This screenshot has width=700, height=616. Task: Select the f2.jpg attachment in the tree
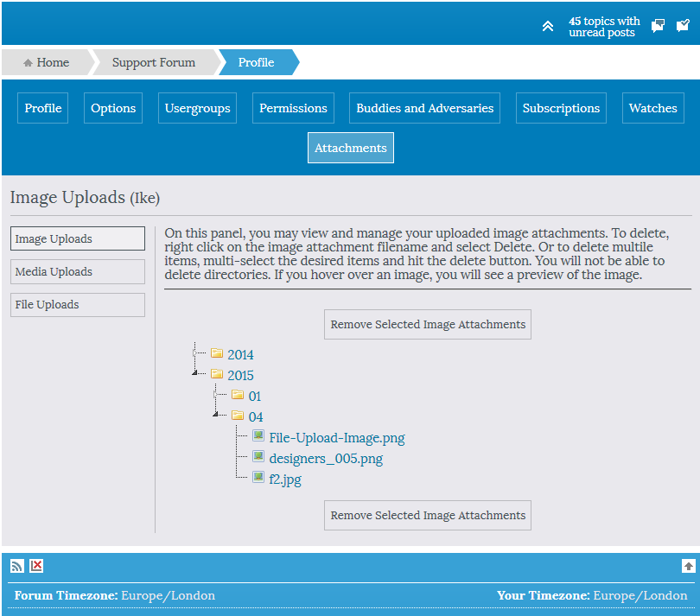click(x=286, y=478)
